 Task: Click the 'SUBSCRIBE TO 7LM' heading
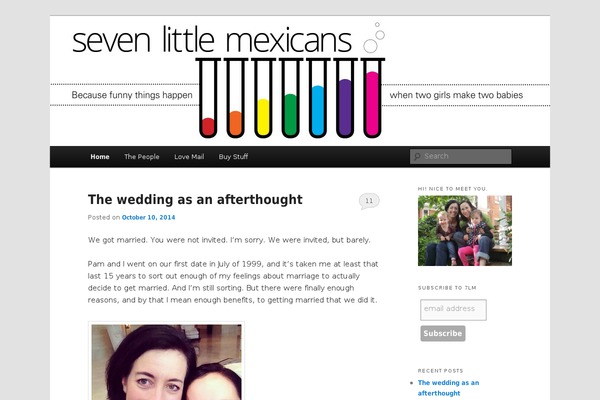447,288
